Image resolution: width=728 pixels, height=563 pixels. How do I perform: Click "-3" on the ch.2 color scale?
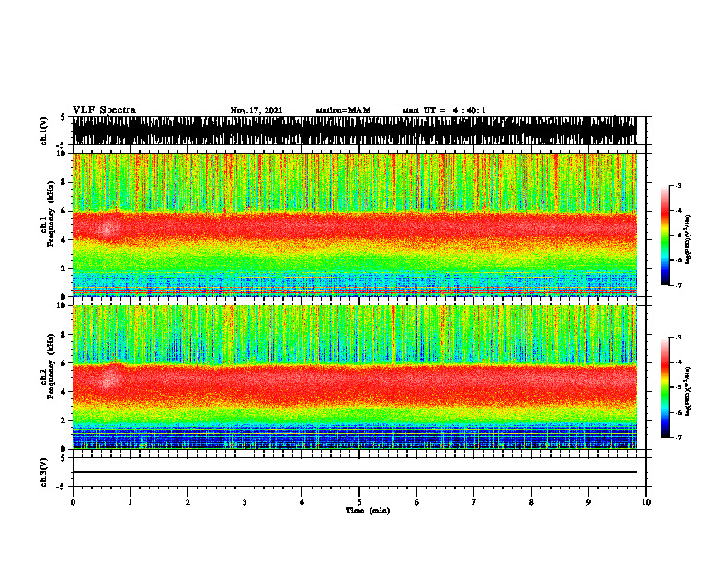point(678,338)
